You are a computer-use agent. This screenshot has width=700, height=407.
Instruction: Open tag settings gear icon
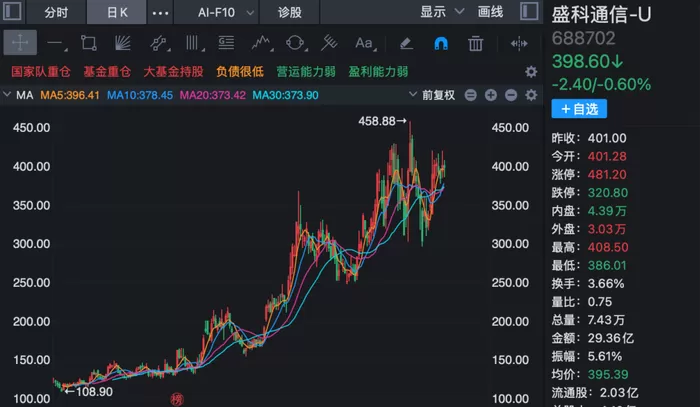click(x=531, y=72)
